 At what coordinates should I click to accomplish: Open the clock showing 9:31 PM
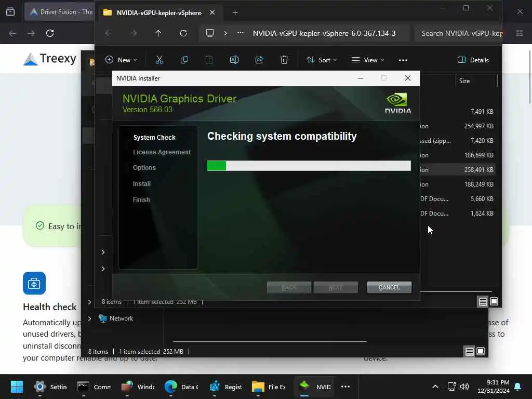pyautogui.click(x=494, y=387)
